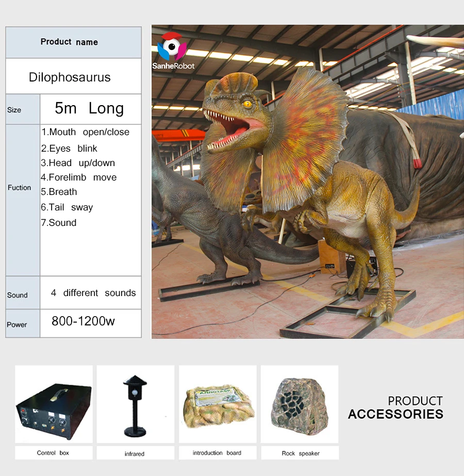This screenshot has height=476, width=464.
Task: Click the SanheRobot brand text
Action: point(173,66)
